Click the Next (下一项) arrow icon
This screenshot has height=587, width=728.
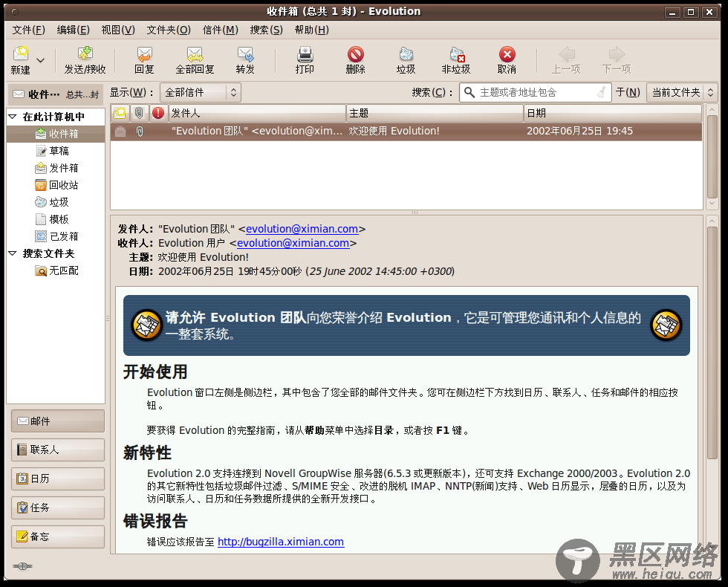(x=617, y=53)
